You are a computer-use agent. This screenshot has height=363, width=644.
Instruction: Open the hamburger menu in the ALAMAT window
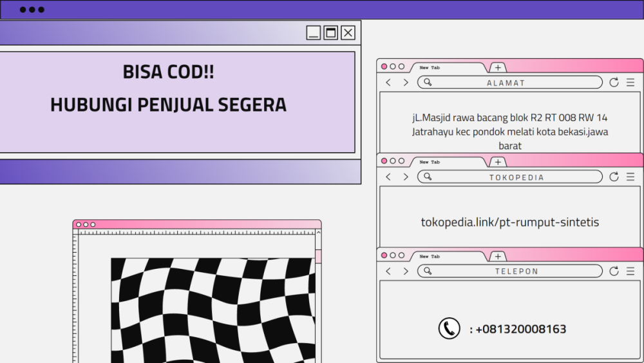coord(630,83)
